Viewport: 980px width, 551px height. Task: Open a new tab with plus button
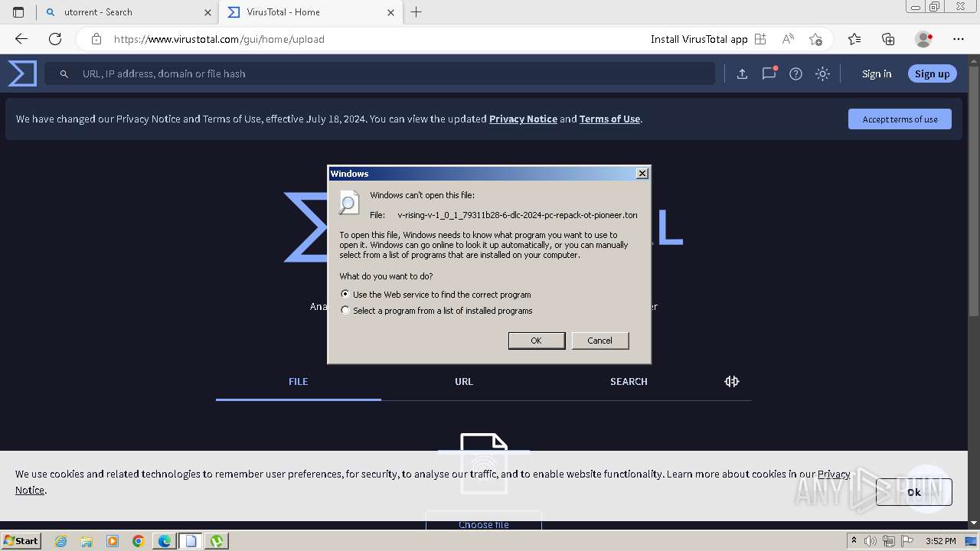click(416, 12)
